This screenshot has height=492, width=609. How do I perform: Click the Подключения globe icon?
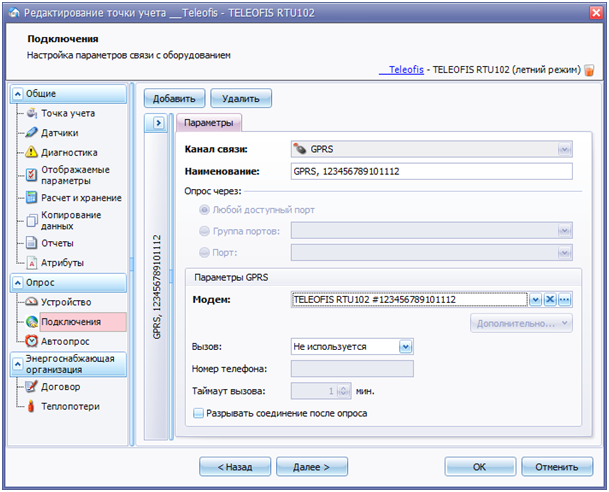point(31,322)
